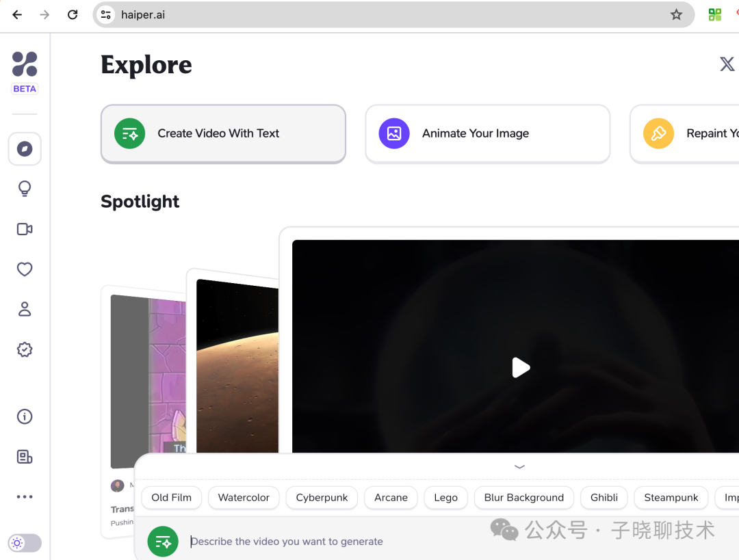Click the green text-to-video icon beside the prompt
739x560 pixels.
pyautogui.click(x=163, y=542)
